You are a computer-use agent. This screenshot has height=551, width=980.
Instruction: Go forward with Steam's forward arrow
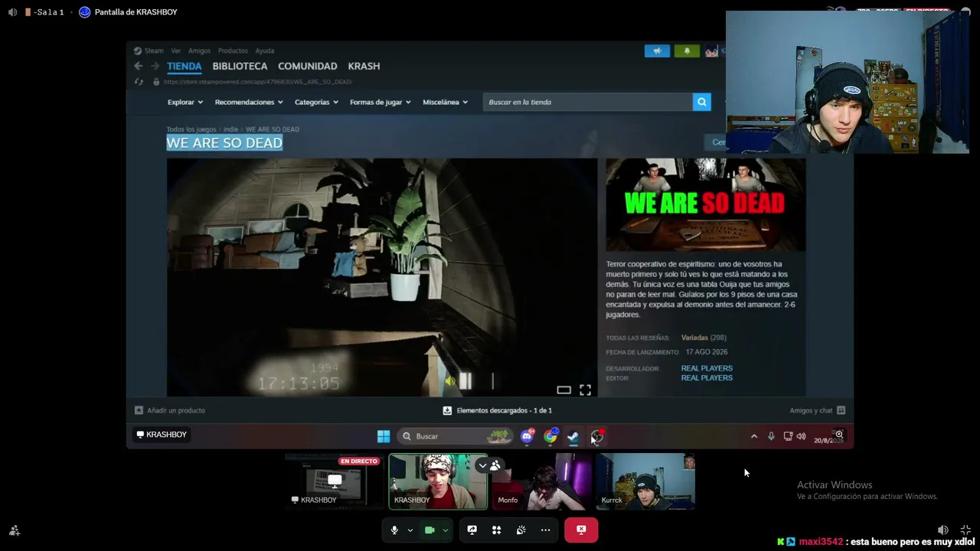coord(155,66)
